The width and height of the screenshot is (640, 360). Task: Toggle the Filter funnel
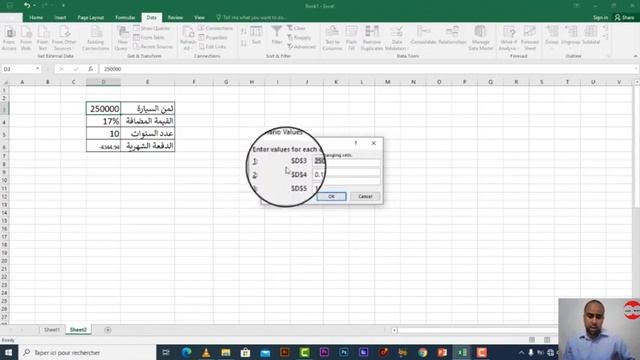click(277, 35)
